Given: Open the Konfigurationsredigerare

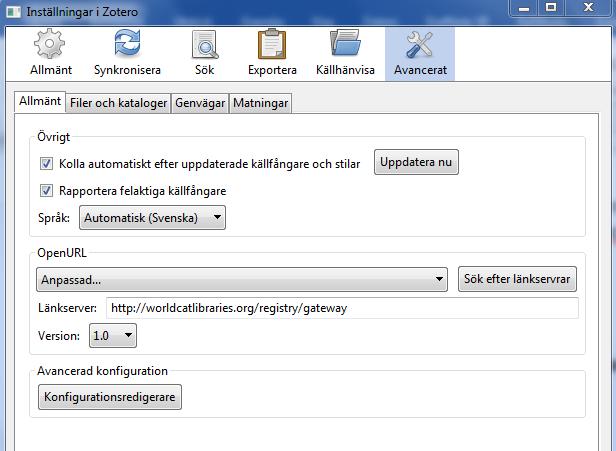Looking at the screenshot, I should pyautogui.click(x=110, y=397).
